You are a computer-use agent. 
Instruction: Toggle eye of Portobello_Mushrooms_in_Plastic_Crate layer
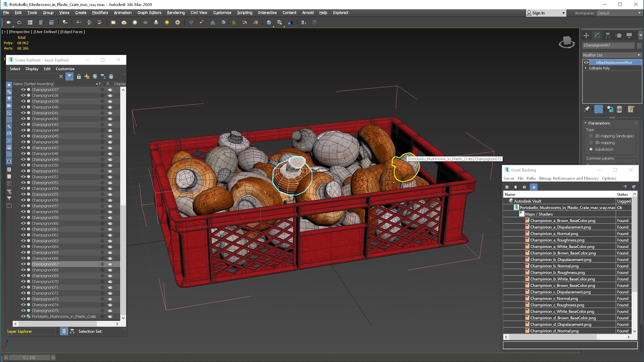click(x=23, y=316)
